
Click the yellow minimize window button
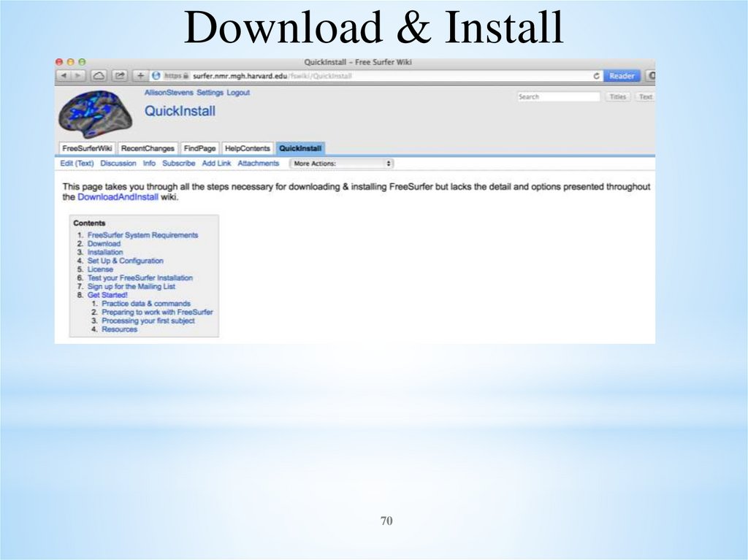coord(71,62)
